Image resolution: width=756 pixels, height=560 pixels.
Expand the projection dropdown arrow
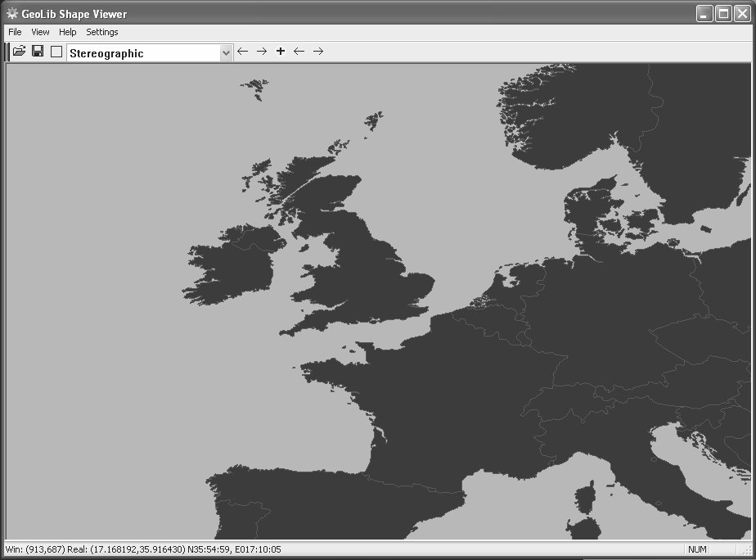226,53
